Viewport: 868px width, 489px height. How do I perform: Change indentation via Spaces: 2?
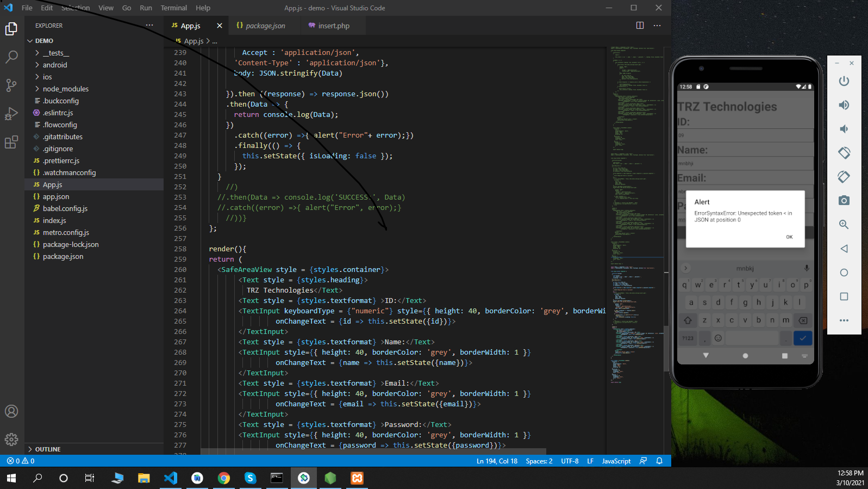(x=539, y=461)
